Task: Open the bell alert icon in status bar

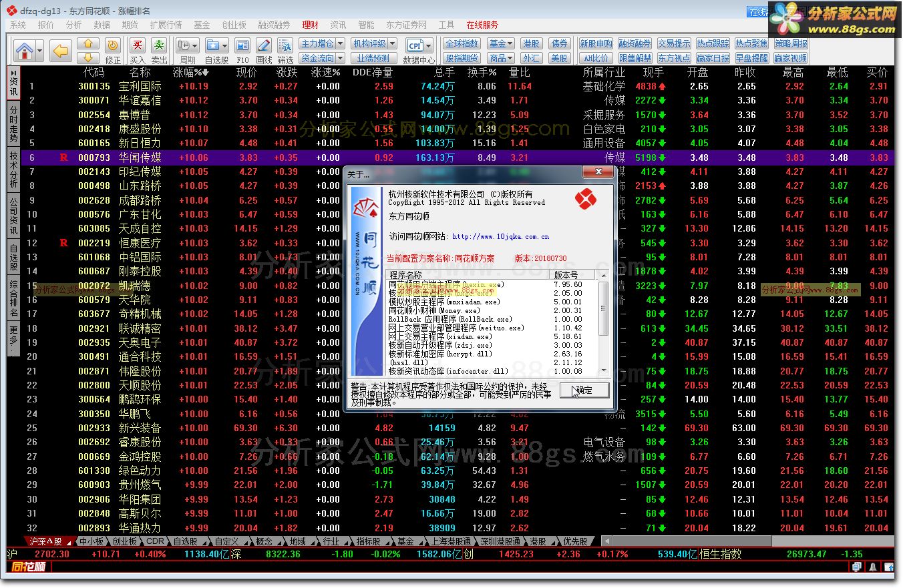Action: point(872,567)
